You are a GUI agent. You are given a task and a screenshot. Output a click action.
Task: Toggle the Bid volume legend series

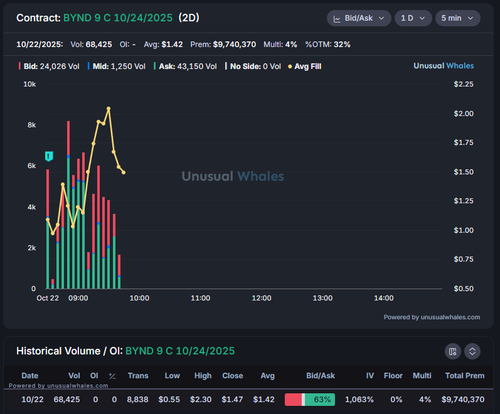pyautogui.click(x=49, y=66)
